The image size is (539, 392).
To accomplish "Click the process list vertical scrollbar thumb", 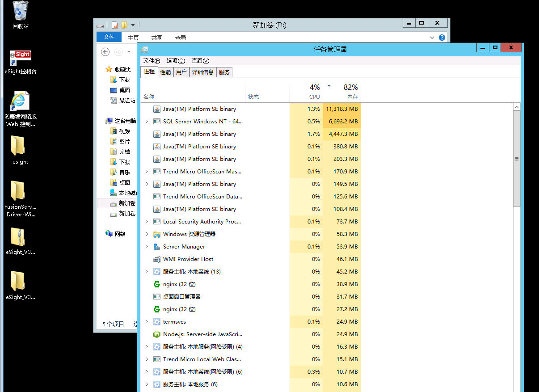I will click(517, 159).
